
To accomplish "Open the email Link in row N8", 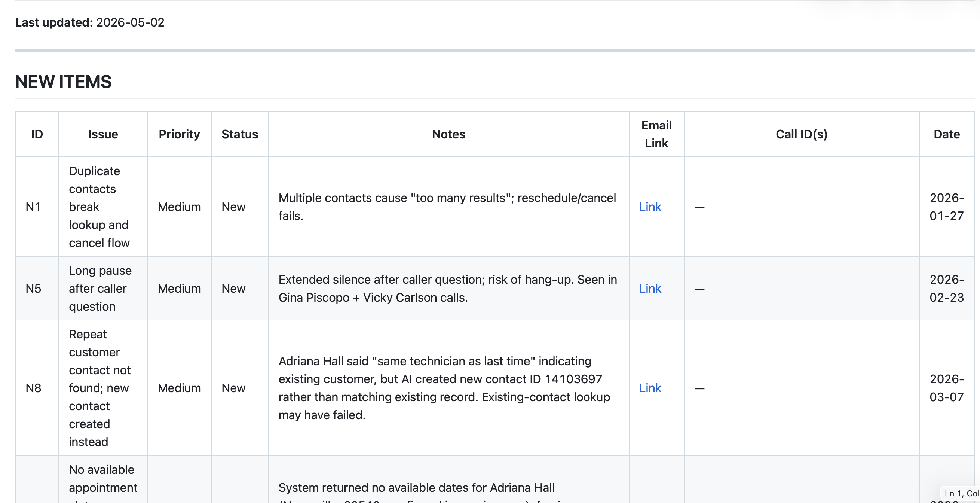I will [x=650, y=388].
